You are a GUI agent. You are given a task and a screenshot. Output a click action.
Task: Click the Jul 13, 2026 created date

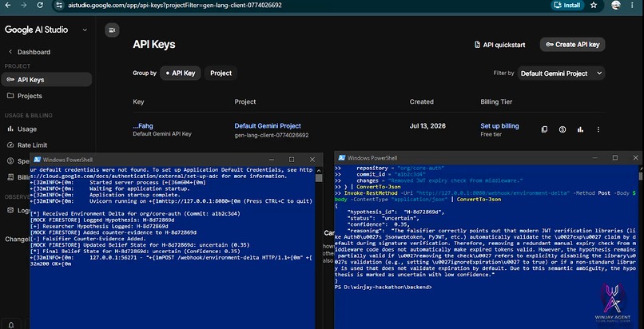click(x=427, y=126)
